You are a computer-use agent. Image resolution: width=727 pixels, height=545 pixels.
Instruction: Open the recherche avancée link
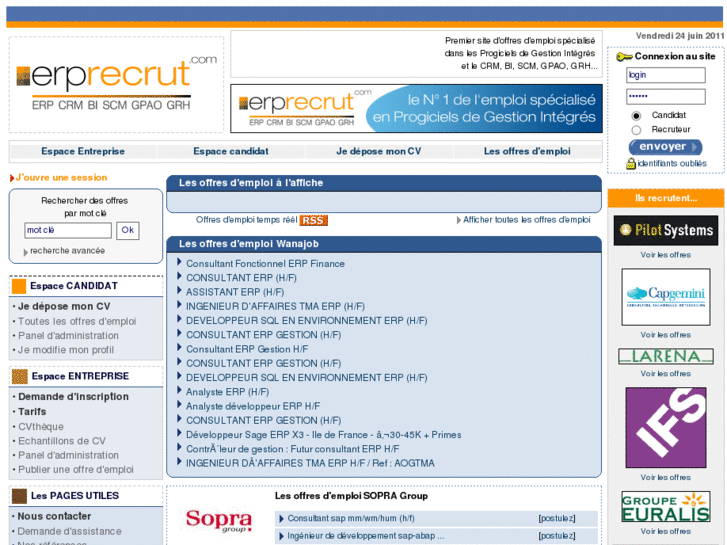(x=67, y=251)
